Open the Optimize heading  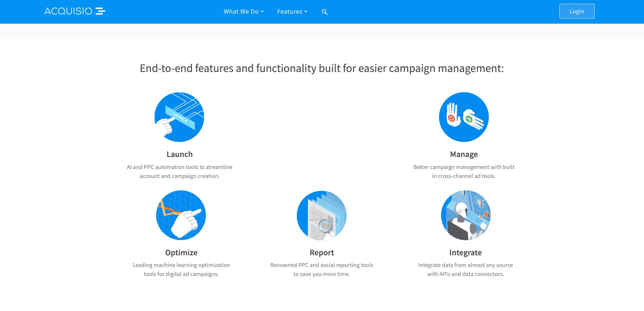(181, 253)
